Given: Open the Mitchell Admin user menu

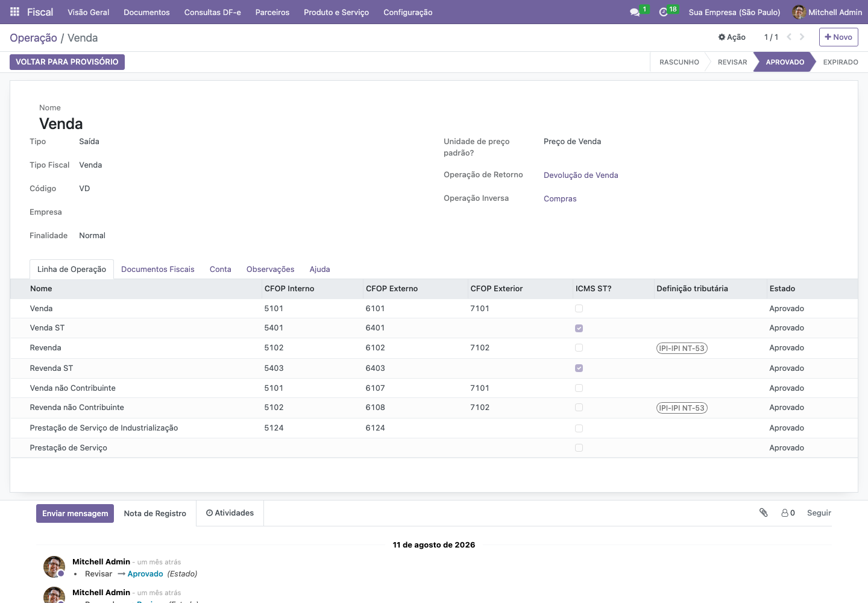Looking at the screenshot, I should 827,12.
